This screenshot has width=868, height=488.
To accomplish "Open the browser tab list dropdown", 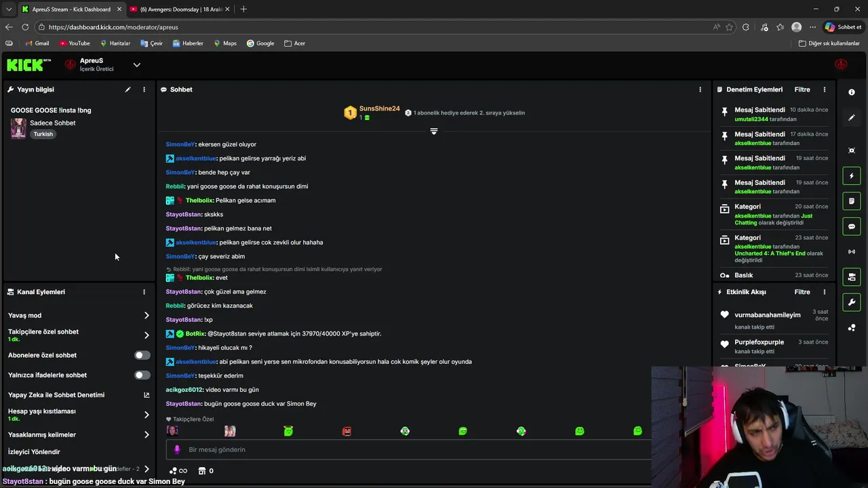I will [x=8, y=9].
